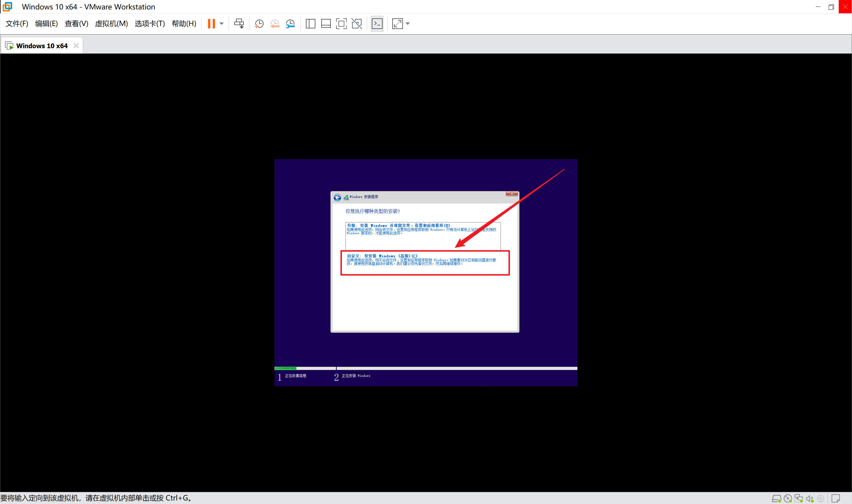852x504 pixels.
Task: Revert VM to the previous snapshot
Action: click(275, 23)
